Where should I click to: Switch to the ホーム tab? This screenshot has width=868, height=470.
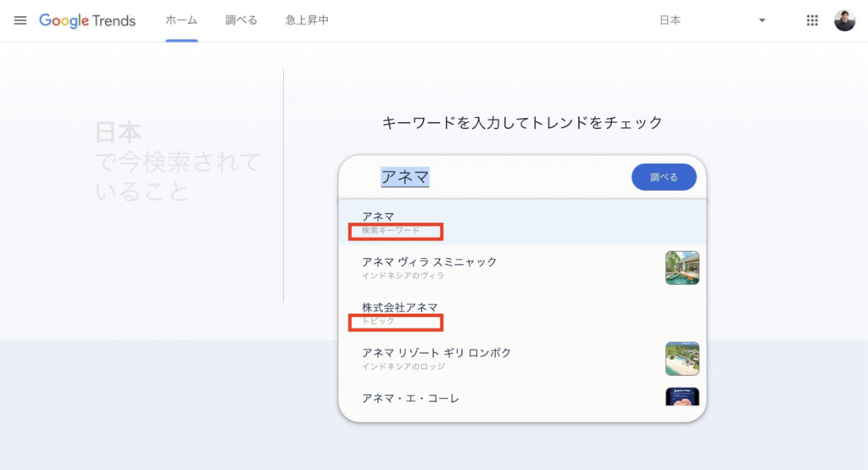[x=181, y=20]
